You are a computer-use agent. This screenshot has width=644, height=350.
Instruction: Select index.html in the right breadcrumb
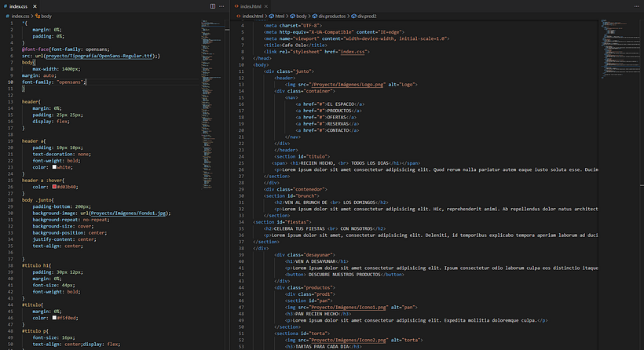(253, 16)
